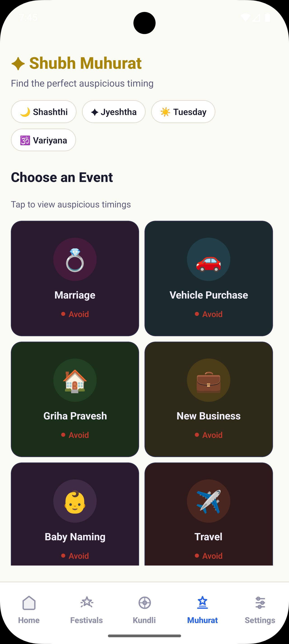This screenshot has width=289, height=644.
Task: Tap the Griha Pravesh house icon
Action: click(75, 380)
